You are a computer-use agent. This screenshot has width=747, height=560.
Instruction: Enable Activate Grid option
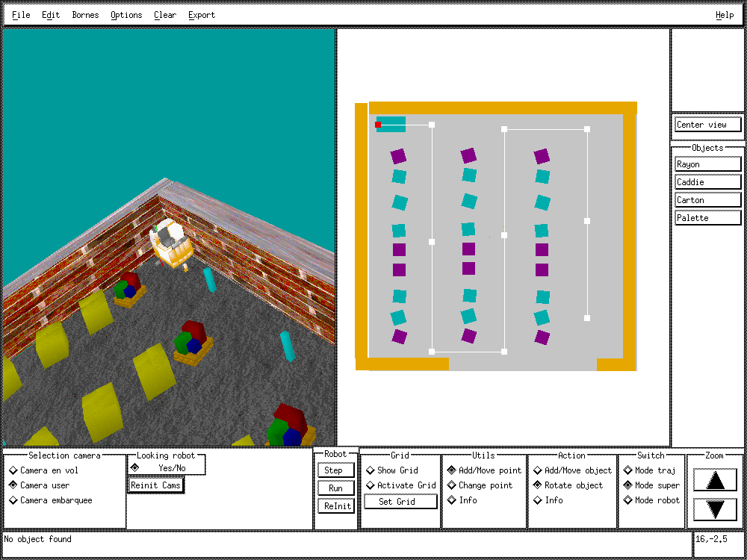(371, 485)
